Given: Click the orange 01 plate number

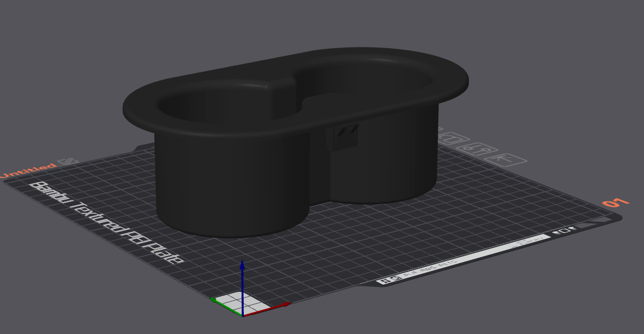Looking at the screenshot, I should (x=616, y=202).
